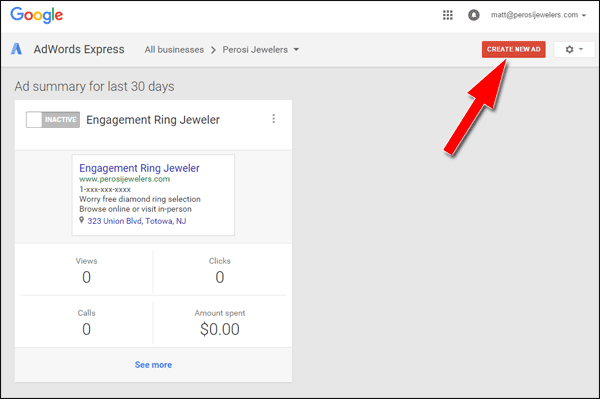The height and width of the screenshot is (399, 600).
Task: Navigate to All businesses breadcrumb
Action: click(174, 50)
